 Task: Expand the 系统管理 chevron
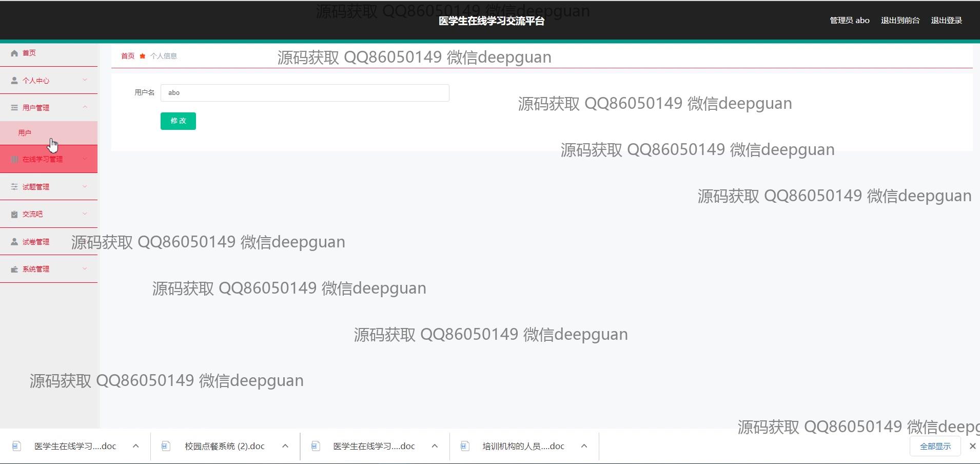pos(85,269)
